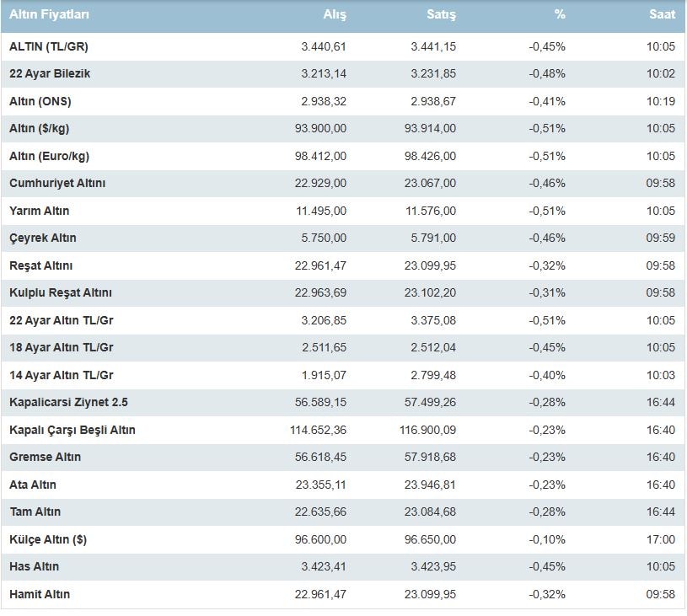Select 'Çeyrek Altın' row label
Viewport: 687px width, 616px height.
42,238
